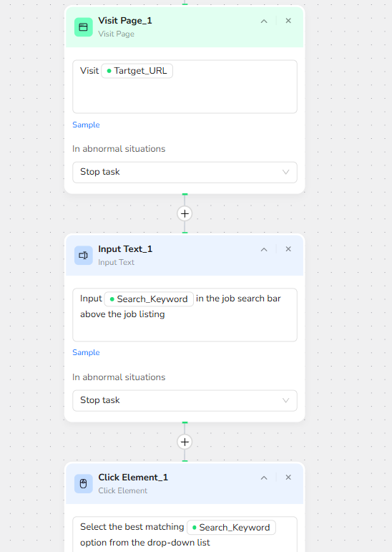The width and height of the screenshot is (392, 552).
Task: Click the Input Text_1 title label
Action: [125, 249]
